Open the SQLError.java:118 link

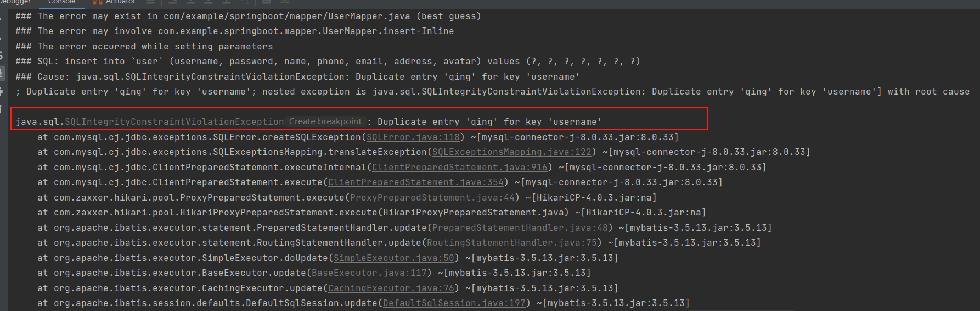pos(413,137)
